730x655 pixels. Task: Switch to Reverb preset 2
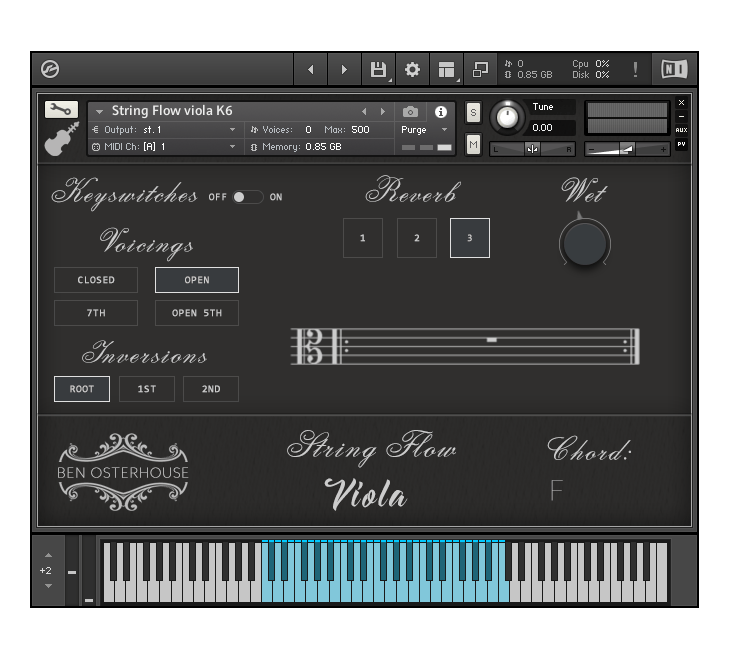pos(416,238)
